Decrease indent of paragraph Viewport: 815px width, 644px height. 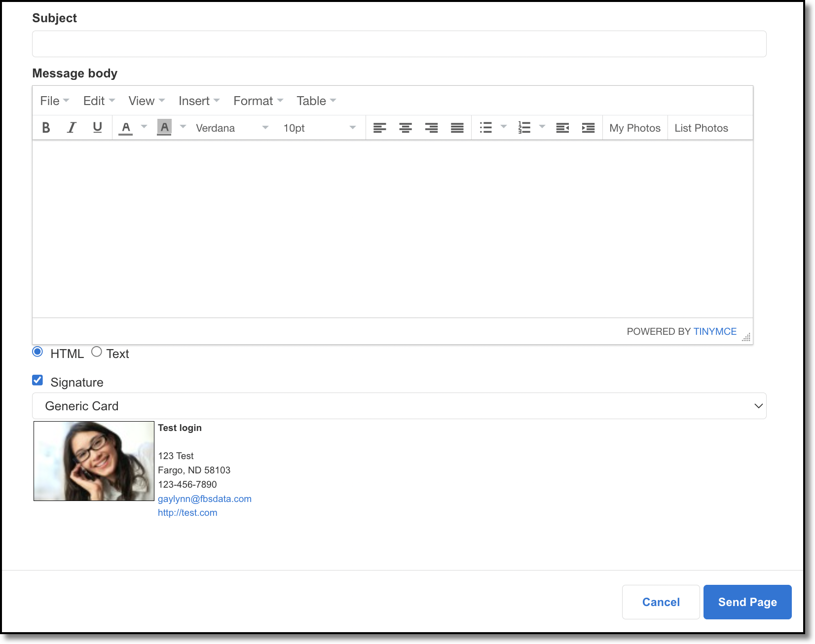tap(562, 128)
